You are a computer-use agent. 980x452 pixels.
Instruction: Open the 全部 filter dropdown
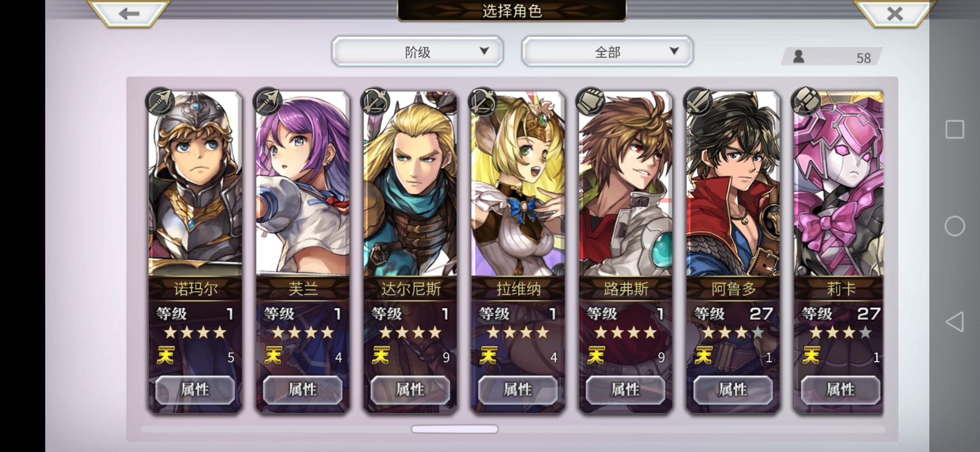607,51
